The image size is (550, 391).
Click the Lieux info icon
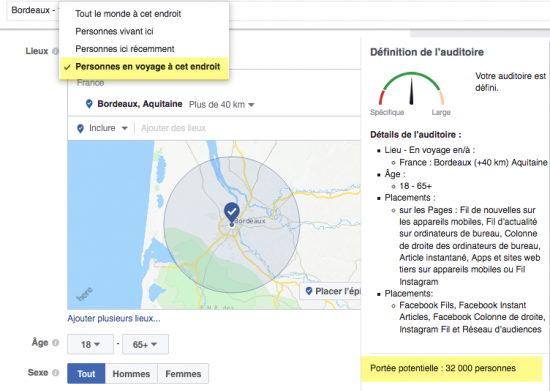tap(55, 51)
